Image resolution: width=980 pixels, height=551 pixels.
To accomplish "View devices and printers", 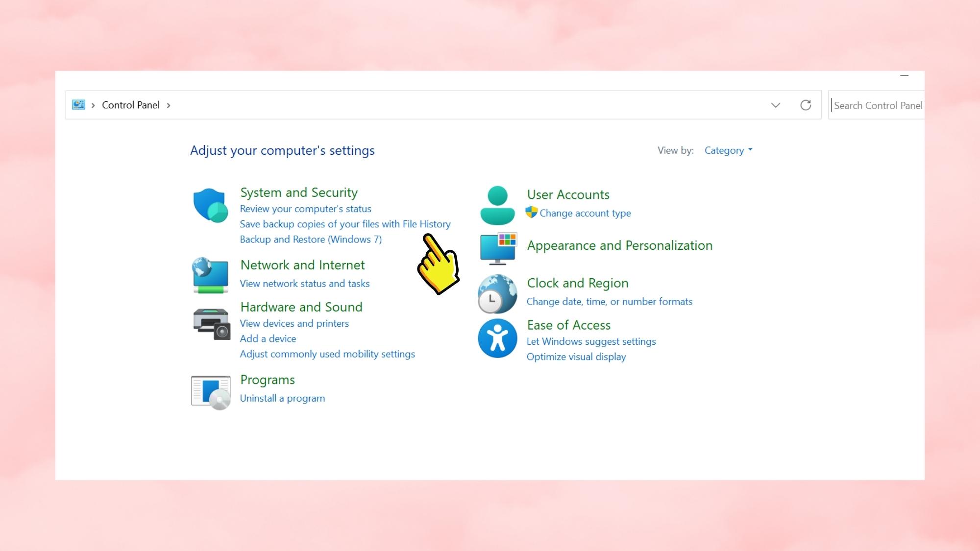I will coord(294,324).
